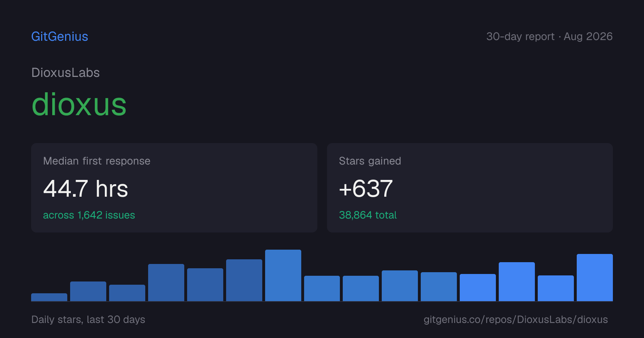This screenshot has width=644, height=338.
Task: Click the 44.7 hrs value
Action: coord(86,188)
